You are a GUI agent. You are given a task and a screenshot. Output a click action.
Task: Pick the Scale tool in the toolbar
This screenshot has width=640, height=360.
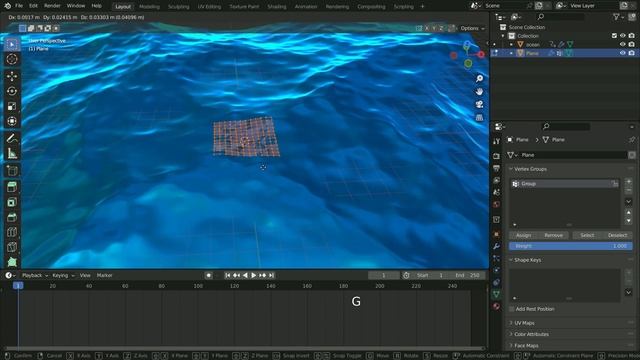pos(12,107)
